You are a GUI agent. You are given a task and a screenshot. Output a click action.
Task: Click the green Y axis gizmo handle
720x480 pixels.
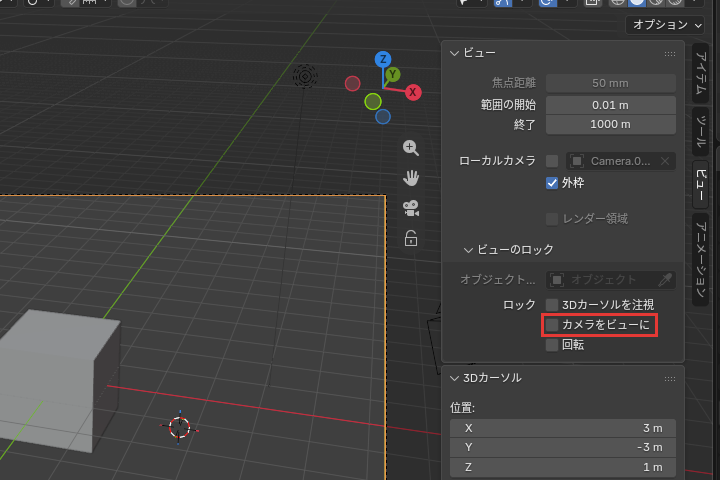pyautogui.click(x=393, y=74)
